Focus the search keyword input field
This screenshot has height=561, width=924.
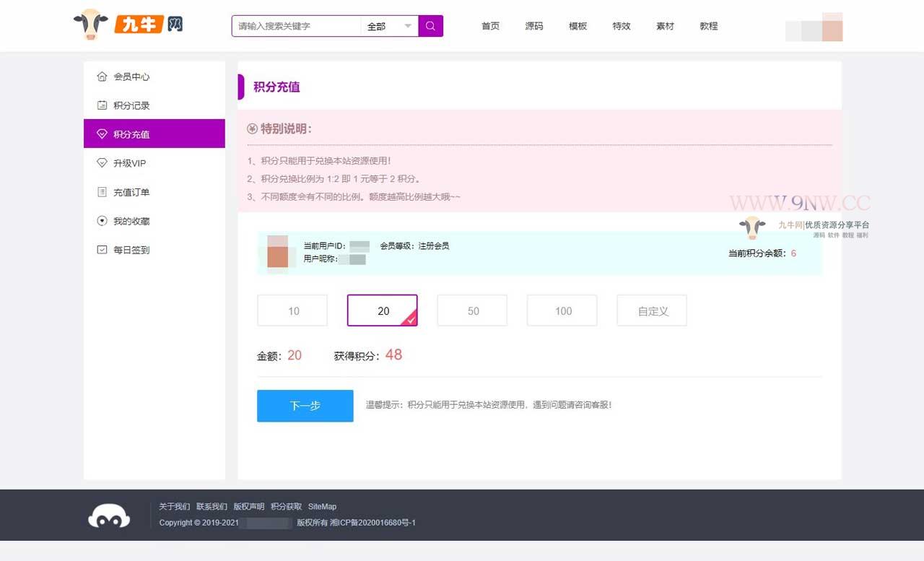click(296, 26)
